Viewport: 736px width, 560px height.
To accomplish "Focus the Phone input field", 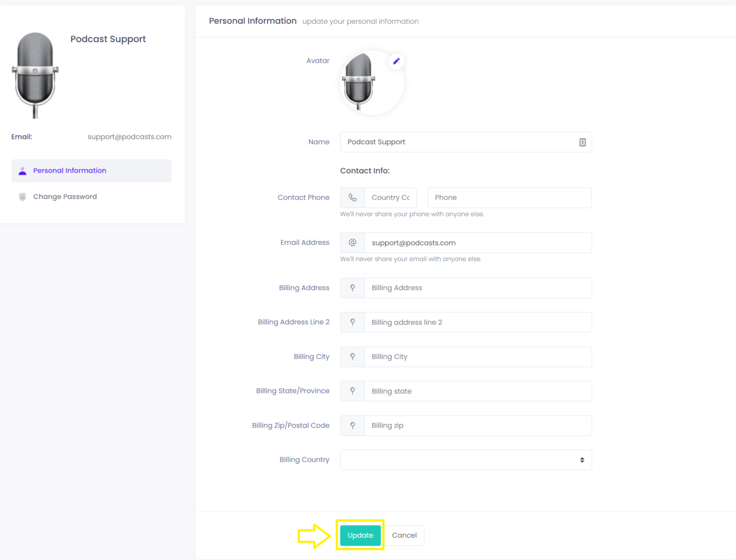I will [510, 197].
